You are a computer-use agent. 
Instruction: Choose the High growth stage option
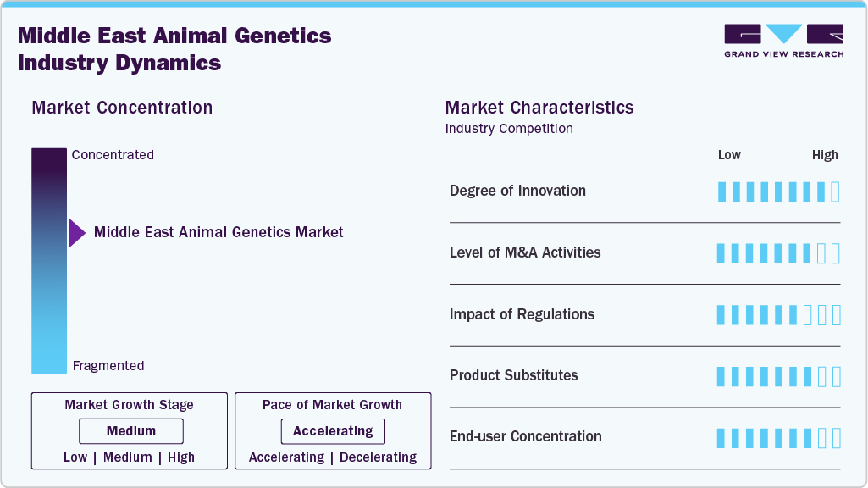[181, 457]
